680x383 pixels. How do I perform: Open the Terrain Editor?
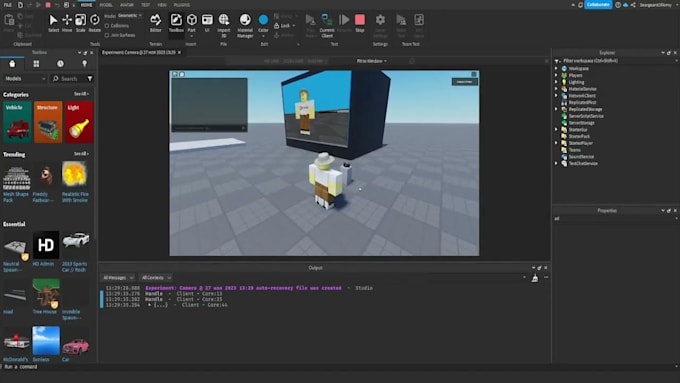click(x=155, y=23)
